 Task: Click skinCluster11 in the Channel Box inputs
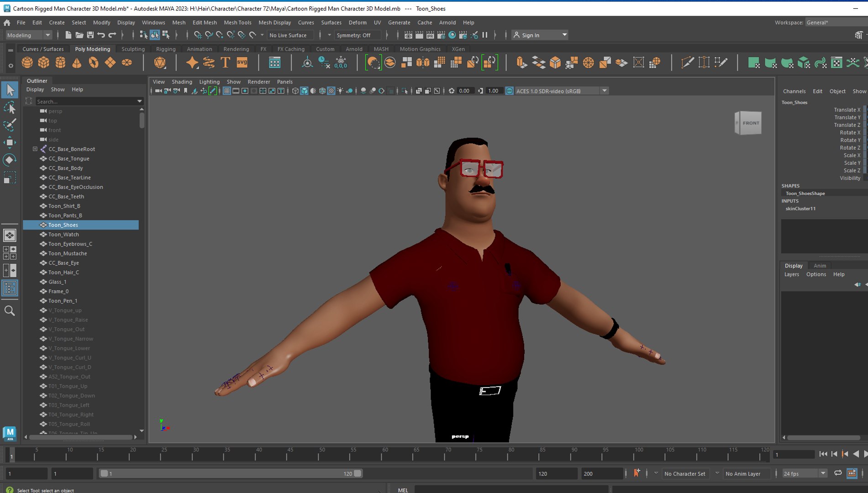click(800, 209)
